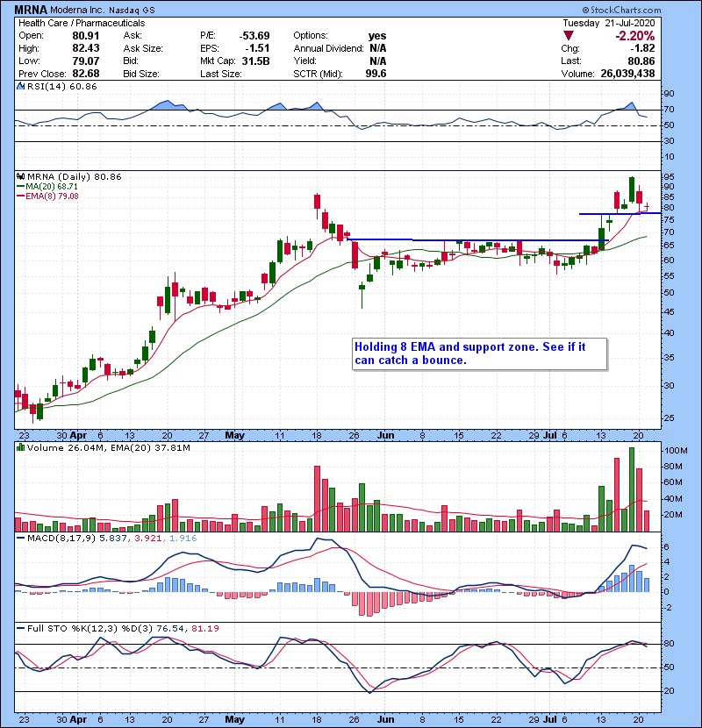This screenshot has width=702, height=728.
Task: Click the Volume value 26,039,438
Action: click(627, 74)
